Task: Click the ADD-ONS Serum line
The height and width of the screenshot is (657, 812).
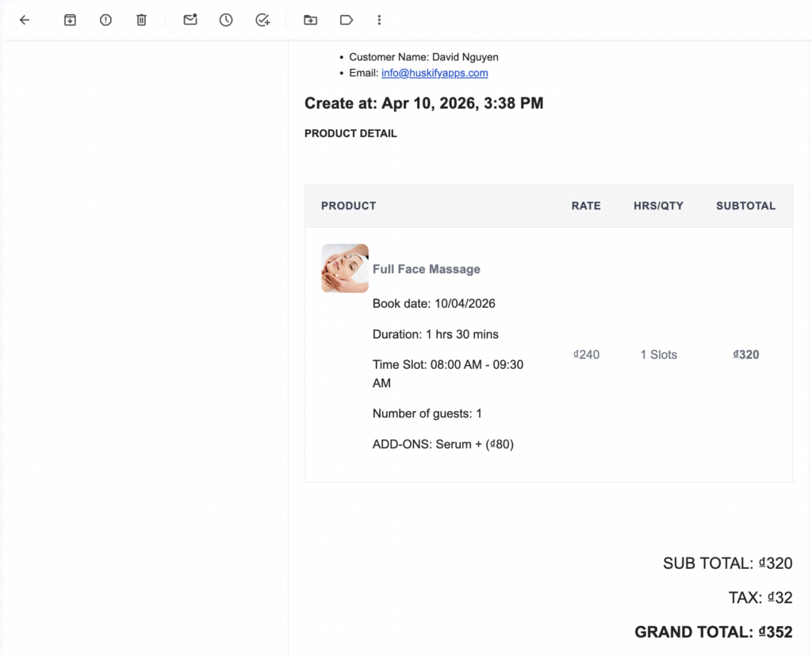Action: pyautogui.click(x=442, y=444)
